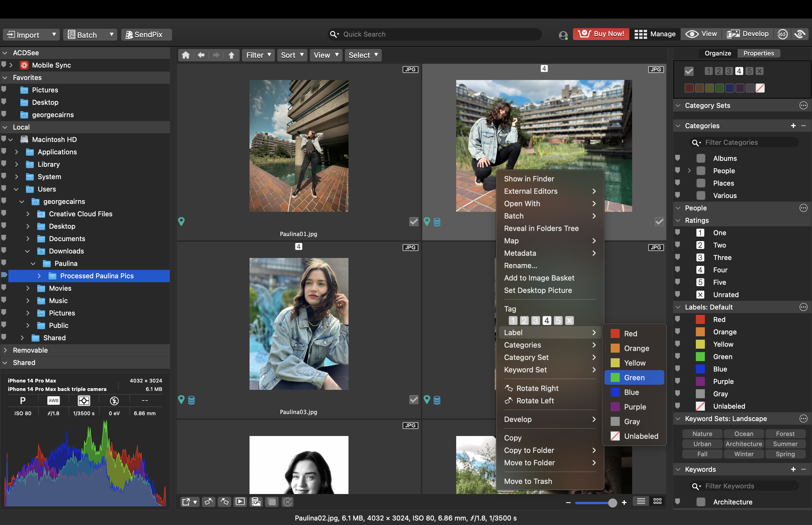Expand the People category section
Screen dimensions: 812x525
(x=689, y=170)
